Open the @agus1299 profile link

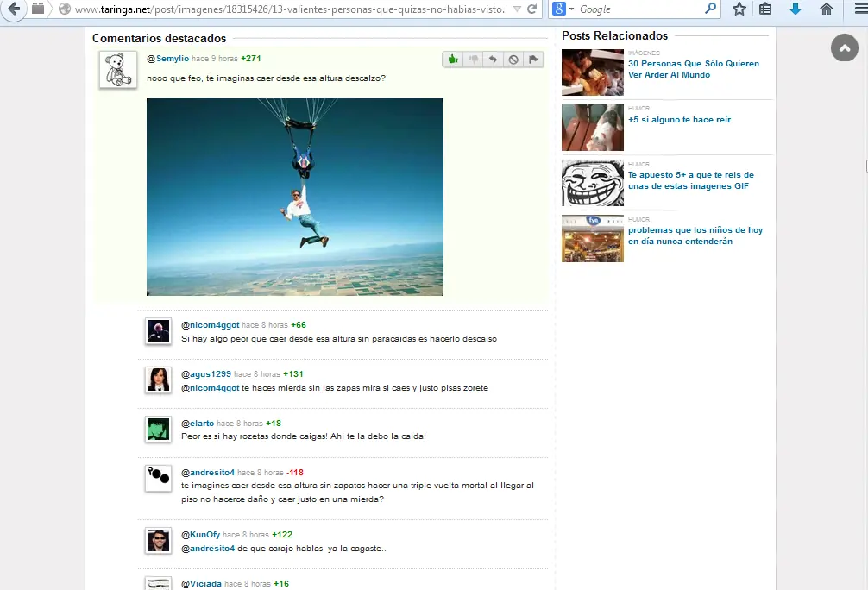206,374
